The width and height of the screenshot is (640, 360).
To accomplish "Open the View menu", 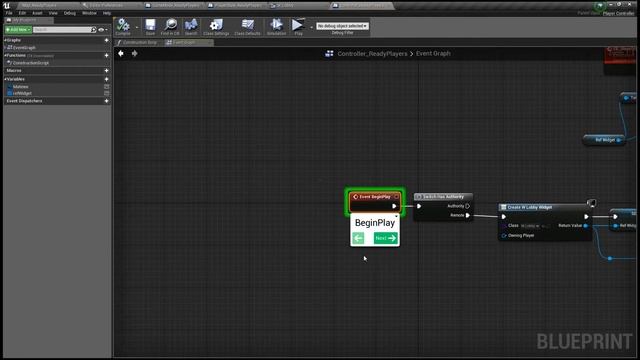I will [x=53, y=13].
